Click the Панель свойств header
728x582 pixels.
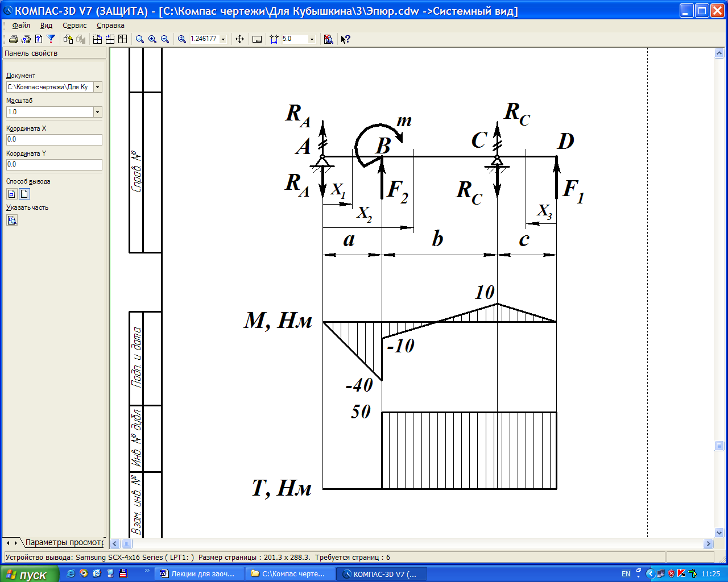54,53
